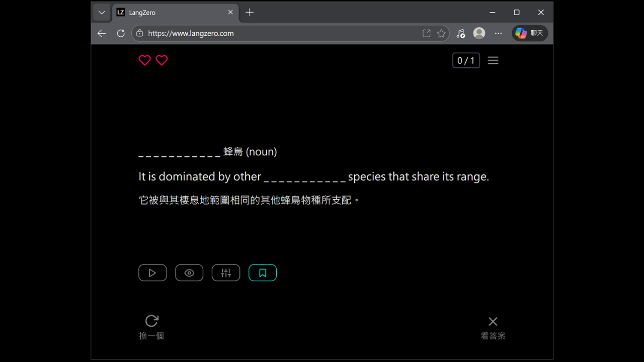Click the 0 / 1 progress counter
The image size is (644, 362).
pyautogui.click(x=466, y=60)
